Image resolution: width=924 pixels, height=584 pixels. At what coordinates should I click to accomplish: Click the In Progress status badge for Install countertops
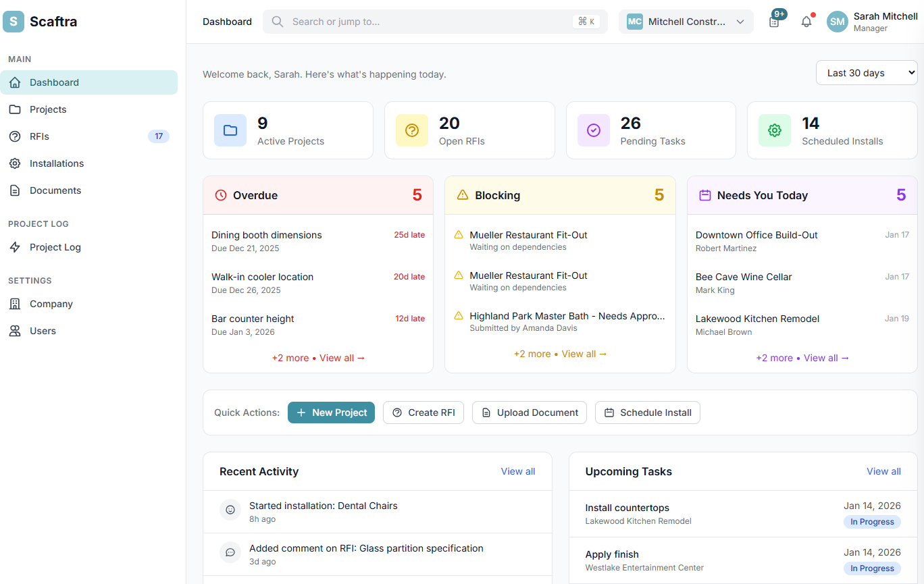pyautogui.click(x=872, y=521)
